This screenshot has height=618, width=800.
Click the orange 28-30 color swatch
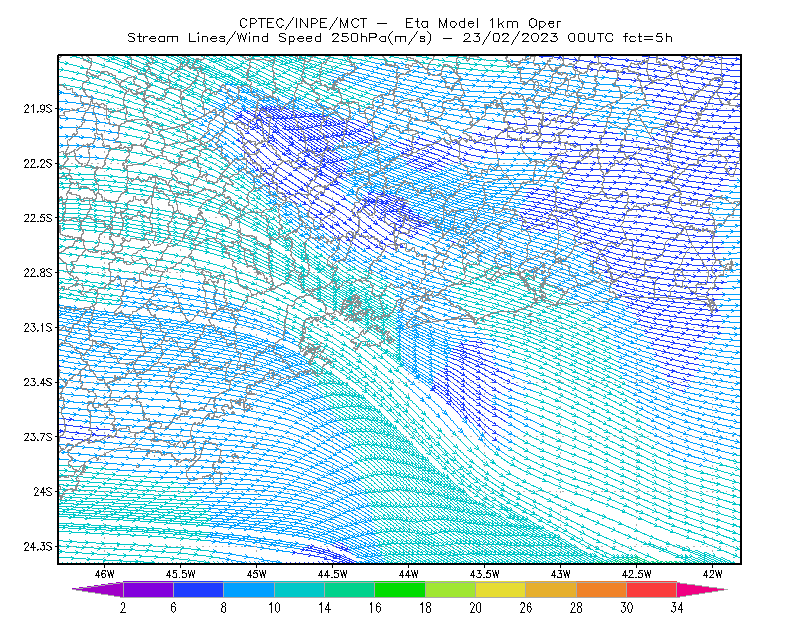[602, 589]
